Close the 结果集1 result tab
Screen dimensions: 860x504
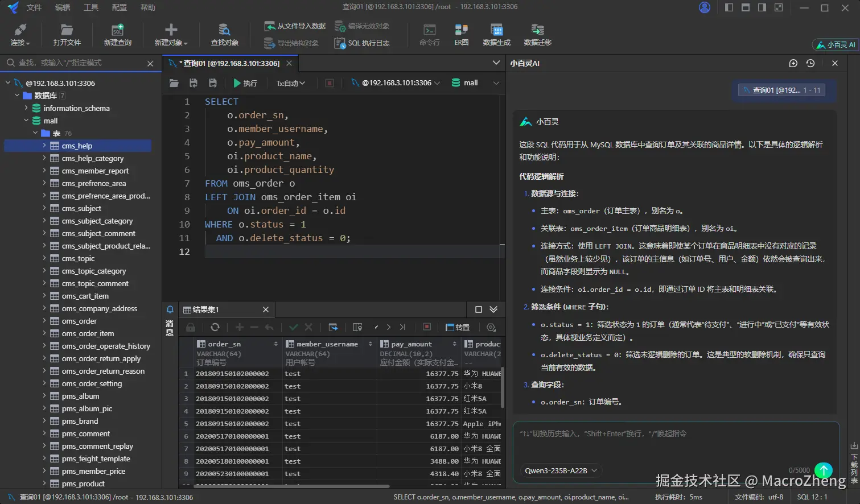[x=266, y=309]
